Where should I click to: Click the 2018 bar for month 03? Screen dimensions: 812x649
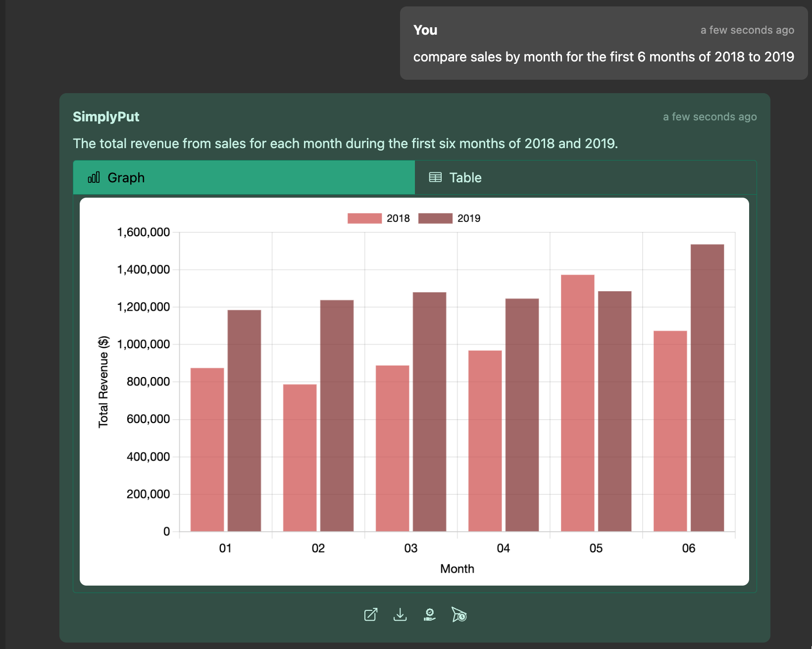[x=392, y=448]
